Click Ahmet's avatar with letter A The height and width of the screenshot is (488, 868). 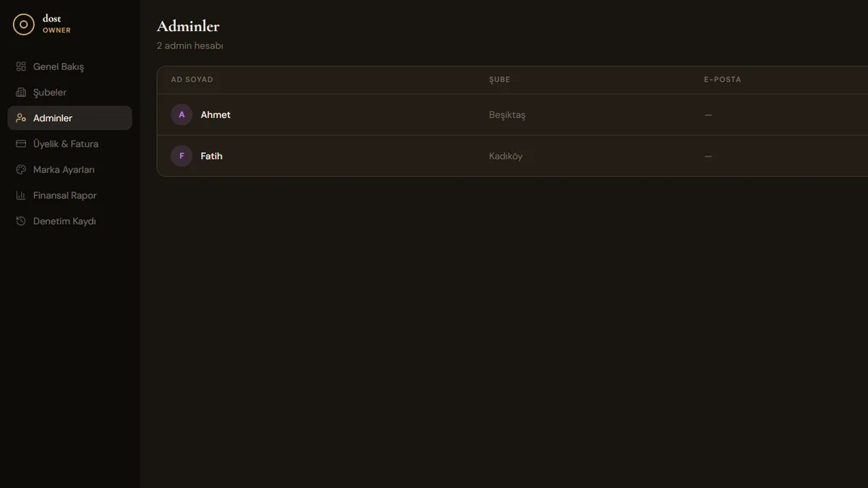182,115
